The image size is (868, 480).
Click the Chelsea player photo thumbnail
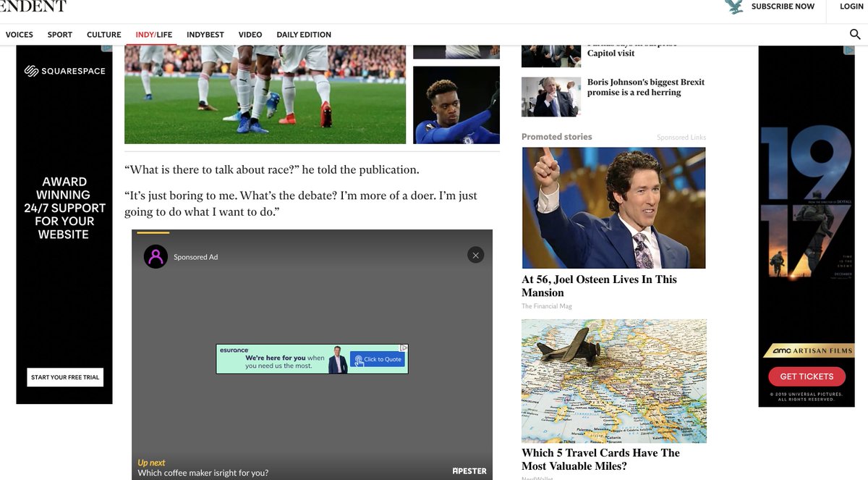point(456,105)
